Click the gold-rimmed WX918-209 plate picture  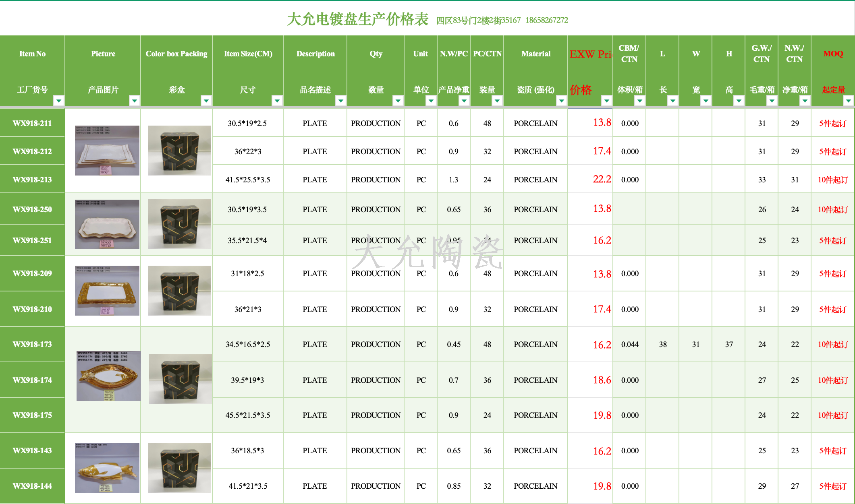(107, 291)
